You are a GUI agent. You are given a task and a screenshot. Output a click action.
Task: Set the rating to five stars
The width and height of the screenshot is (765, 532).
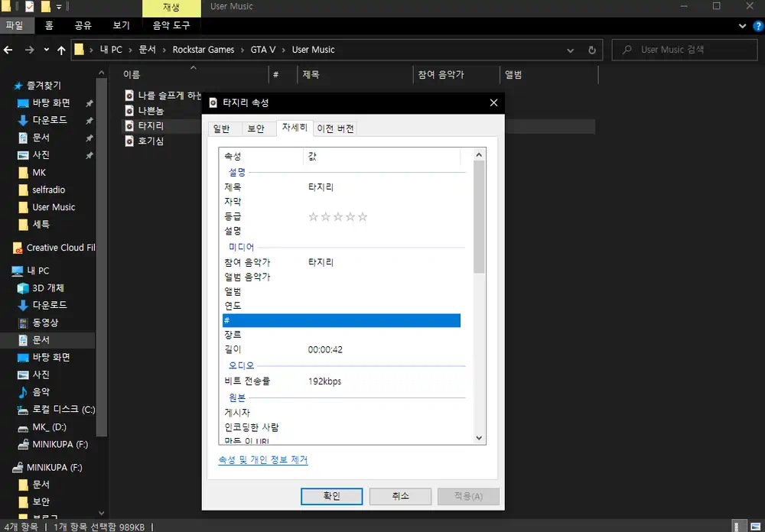coord(363,217)
